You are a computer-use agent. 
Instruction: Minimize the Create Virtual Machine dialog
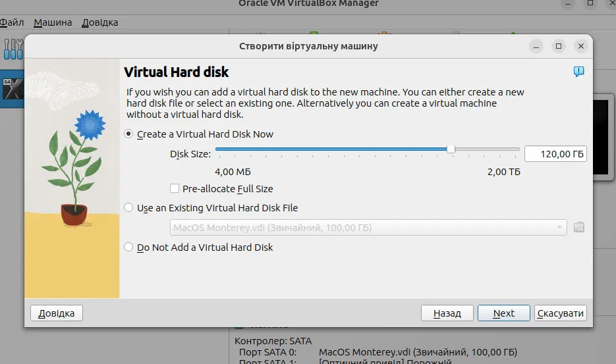coord(536,46)
